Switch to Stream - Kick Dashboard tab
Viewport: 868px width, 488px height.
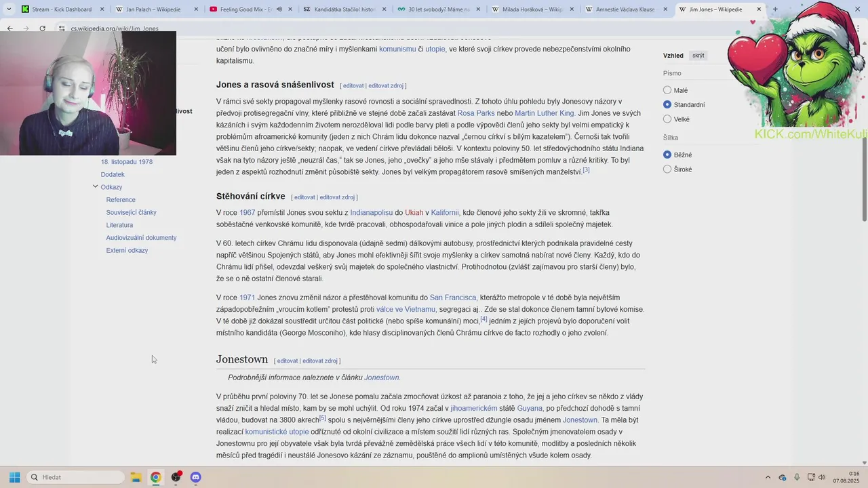pyautogui.click(x=62, y=9)
